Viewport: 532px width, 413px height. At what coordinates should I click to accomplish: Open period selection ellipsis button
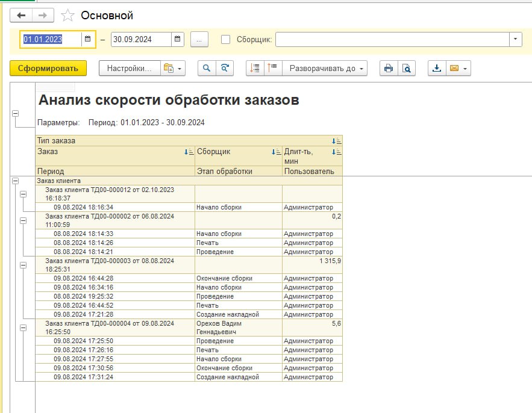(199, 39)
